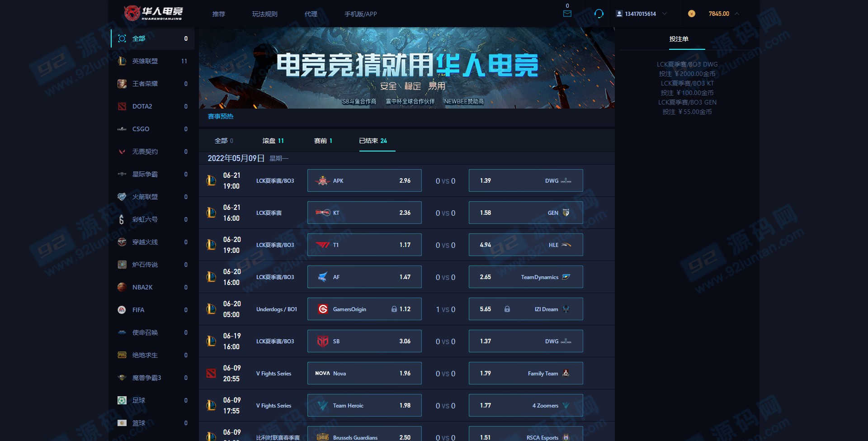The height and width of the screenshot is (441, 868).
Task: Click Dota icon of 06-09 20:55 match
Action: [x=211, y=373]
